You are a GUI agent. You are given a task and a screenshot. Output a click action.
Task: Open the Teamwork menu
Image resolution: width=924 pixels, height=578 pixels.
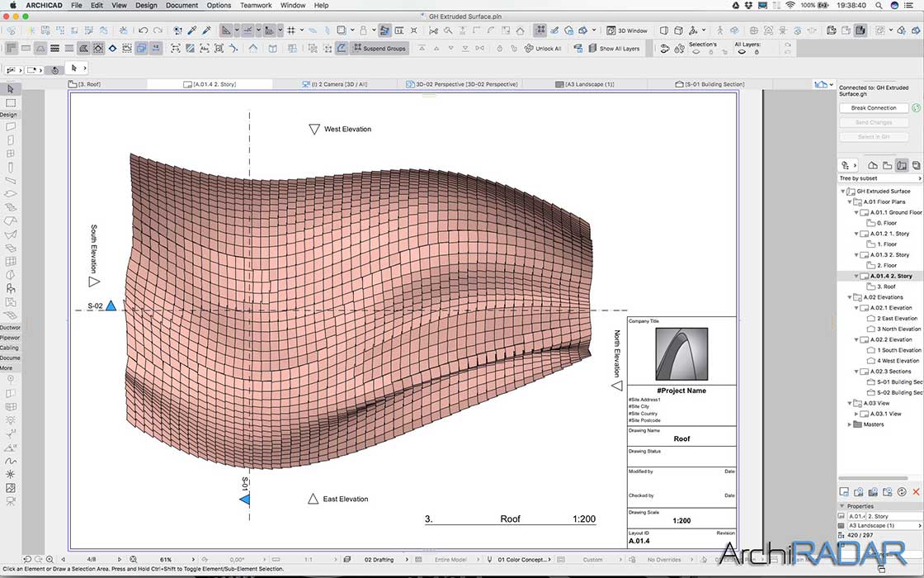coord(255,5)
